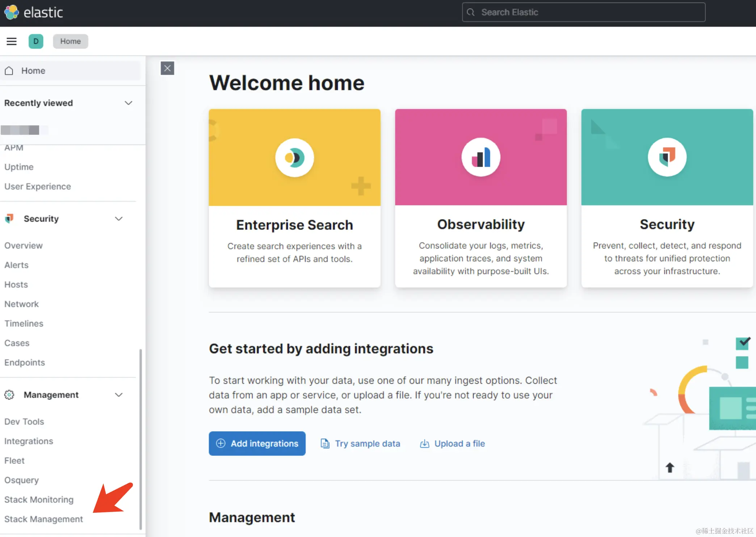
Task: Click the sample data document icon
Action: pos(325,444)
